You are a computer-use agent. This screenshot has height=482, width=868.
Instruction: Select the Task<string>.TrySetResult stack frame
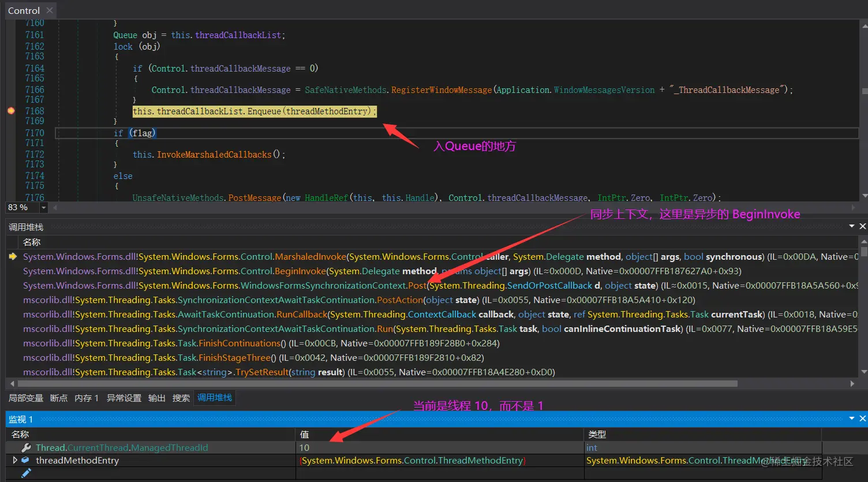pyautogui.click(x=289, y=372)
